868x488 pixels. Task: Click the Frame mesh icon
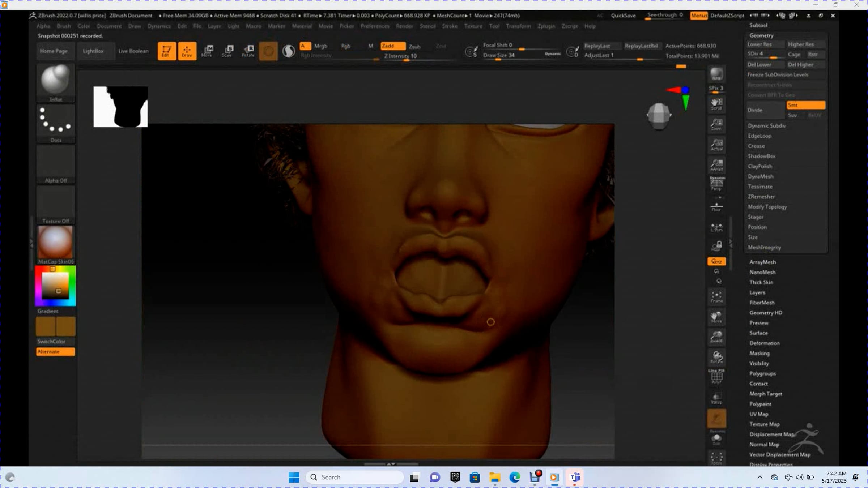(x=716, y=297)
